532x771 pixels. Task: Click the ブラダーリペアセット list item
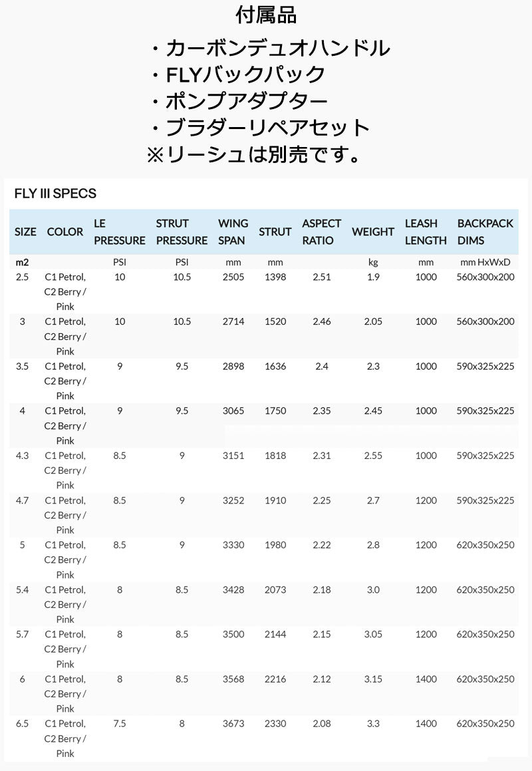pyautogui.click(x=259, y=127)
